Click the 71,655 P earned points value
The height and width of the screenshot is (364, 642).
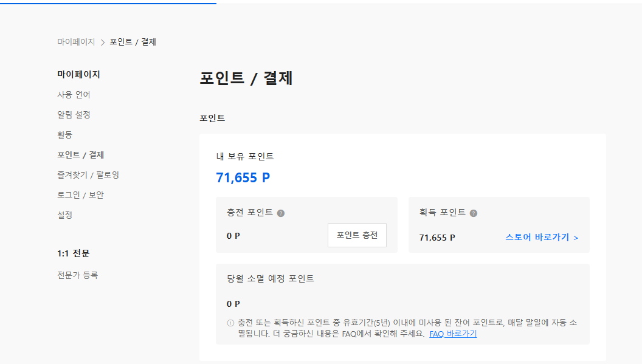[x=437, y=238]
